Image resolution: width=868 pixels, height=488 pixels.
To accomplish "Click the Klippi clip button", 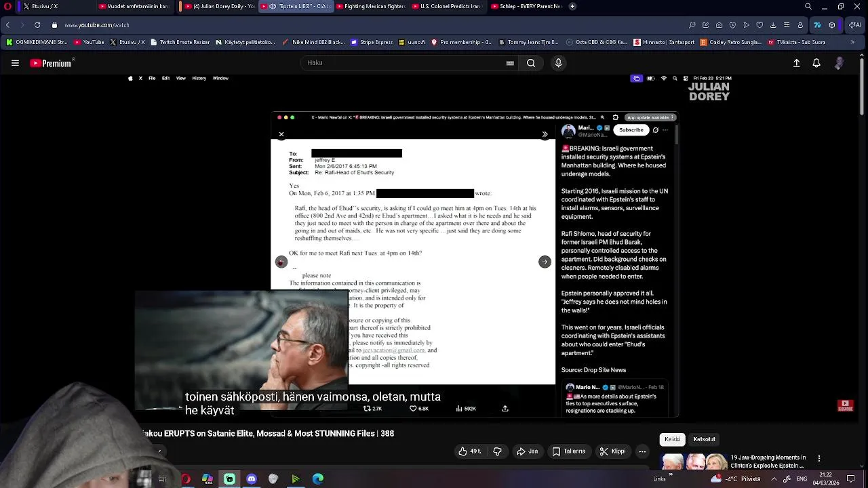I will (x=612, y=451).
